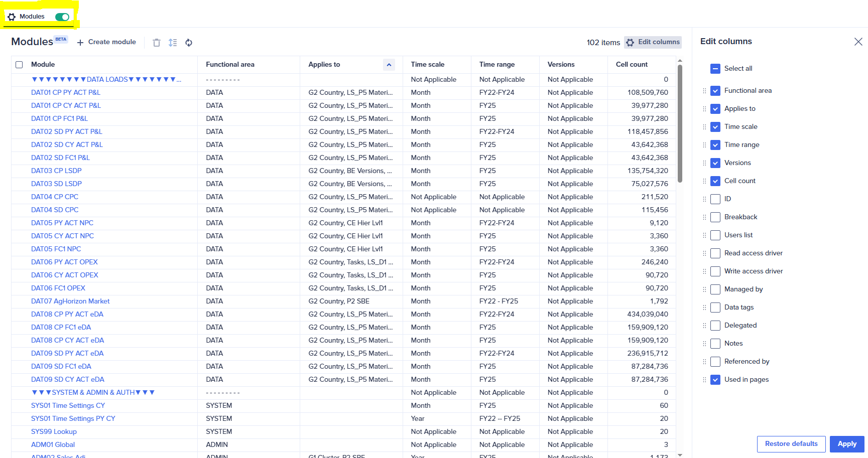868x458 pixels.
Task: Click the reorder modules icon
Action: 173,43
